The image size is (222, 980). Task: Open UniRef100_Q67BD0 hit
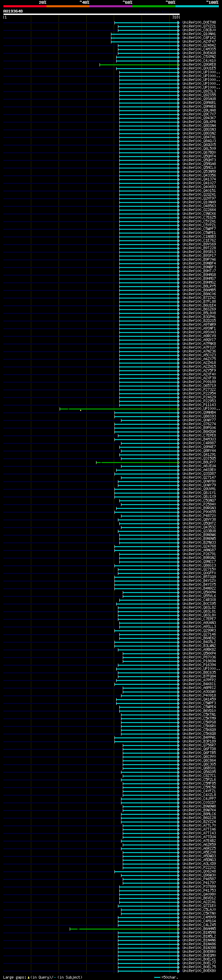pyautogui.click(x=199, y=153)
